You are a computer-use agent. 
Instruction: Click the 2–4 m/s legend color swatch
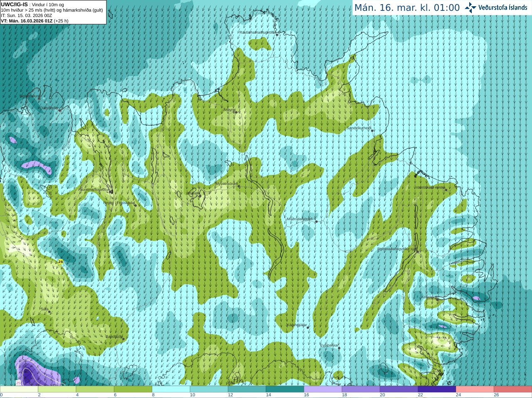(57, 389)
